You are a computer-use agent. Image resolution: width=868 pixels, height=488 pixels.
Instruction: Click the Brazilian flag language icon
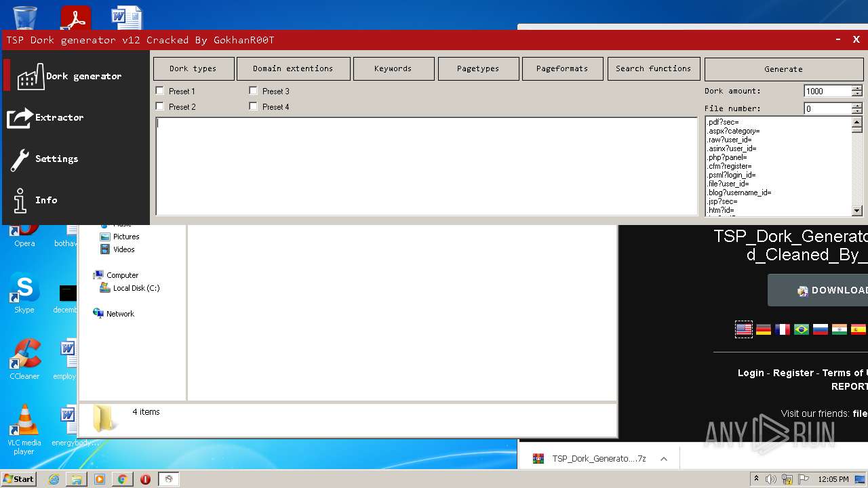point(802,329)
